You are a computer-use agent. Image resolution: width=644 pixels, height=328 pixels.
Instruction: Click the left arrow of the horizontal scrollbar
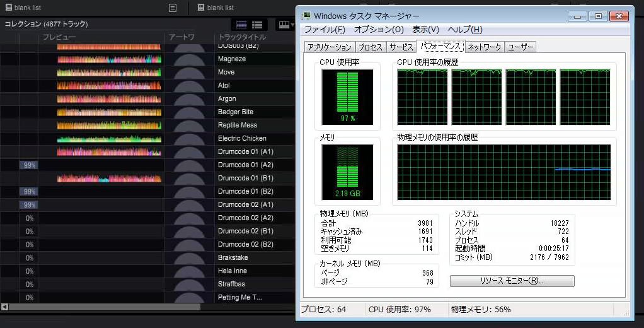[x=4, y=307]
